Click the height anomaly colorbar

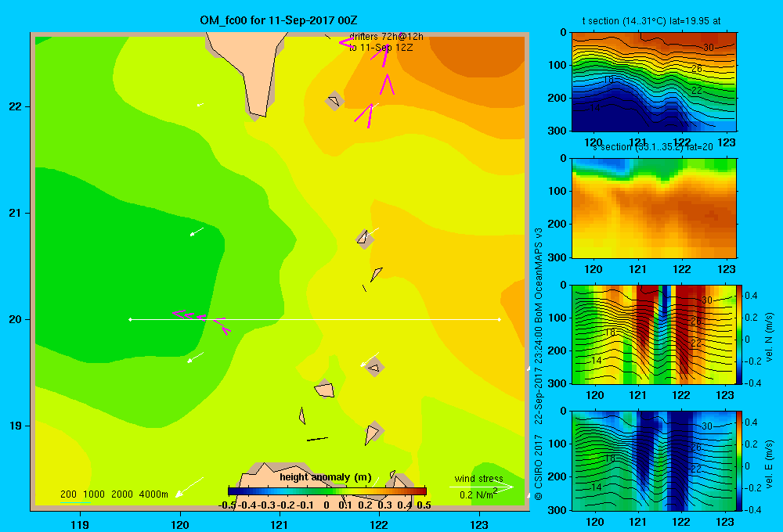click(327, 491)
